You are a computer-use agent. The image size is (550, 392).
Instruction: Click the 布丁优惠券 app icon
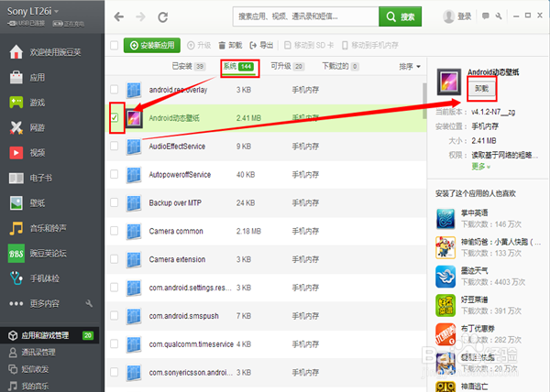click(x=445, y=334)
